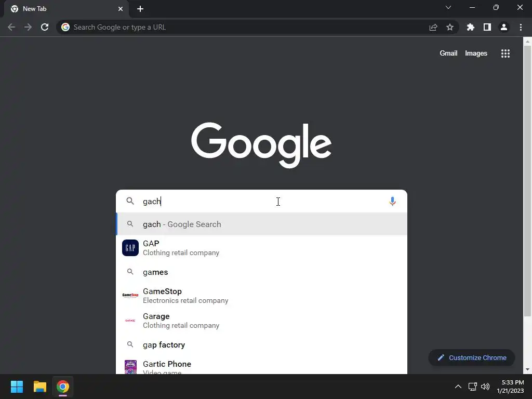Screen dimensions: 532x399
Task: Choose the 'gap factory' suggestion
Action: point(262,345)
